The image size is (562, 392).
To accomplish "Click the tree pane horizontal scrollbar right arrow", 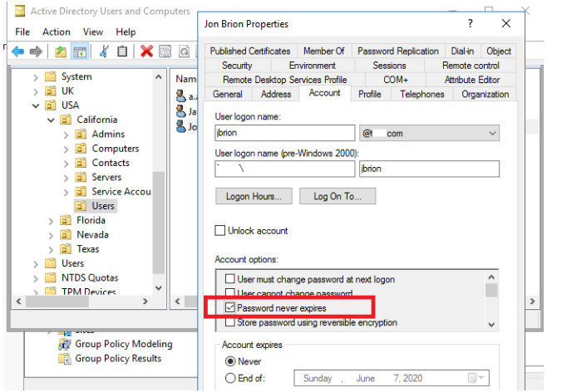I will (145, 301).
